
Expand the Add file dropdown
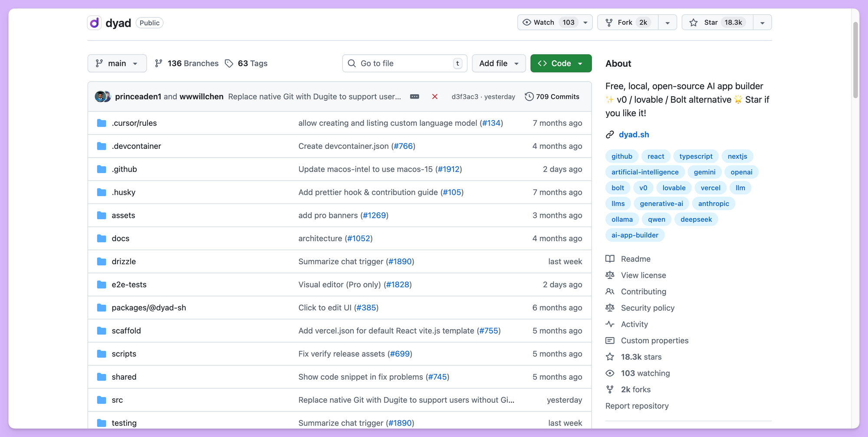(499, 63)
